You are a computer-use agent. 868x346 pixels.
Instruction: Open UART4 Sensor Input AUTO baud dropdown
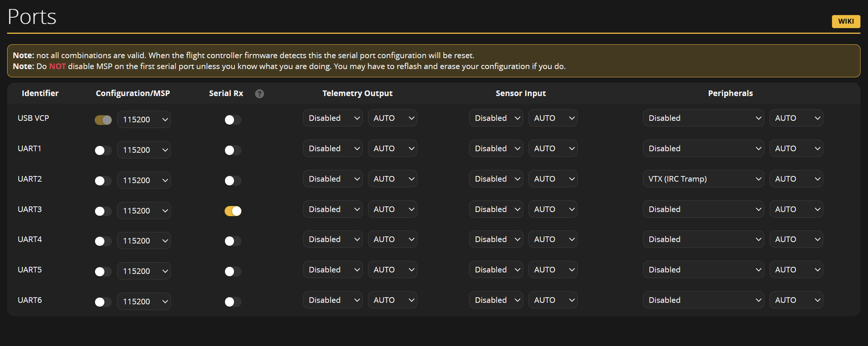point(553,239)
